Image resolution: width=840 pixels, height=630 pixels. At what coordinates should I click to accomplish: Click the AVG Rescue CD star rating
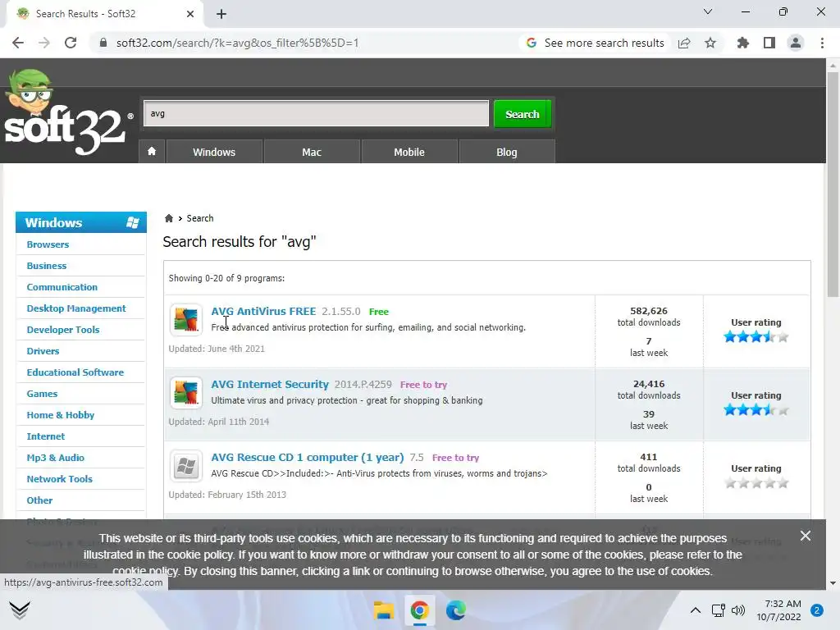pyautogui.click(x=756, y=483)
